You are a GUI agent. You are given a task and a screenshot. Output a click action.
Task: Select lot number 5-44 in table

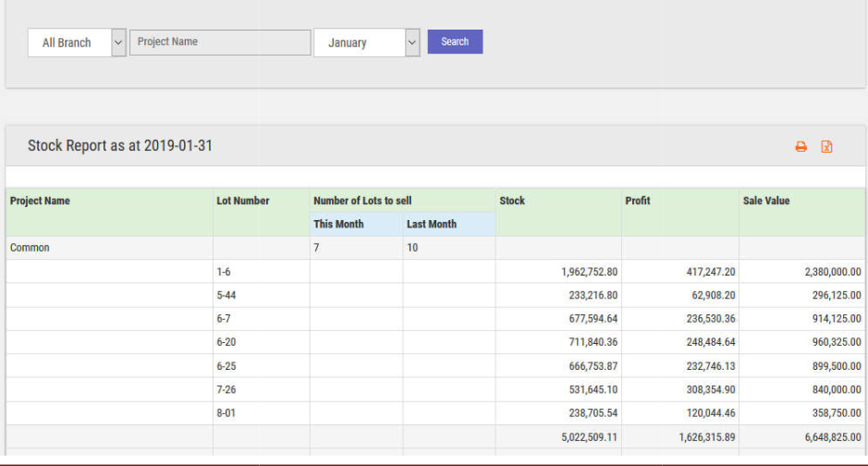(226, 295)
